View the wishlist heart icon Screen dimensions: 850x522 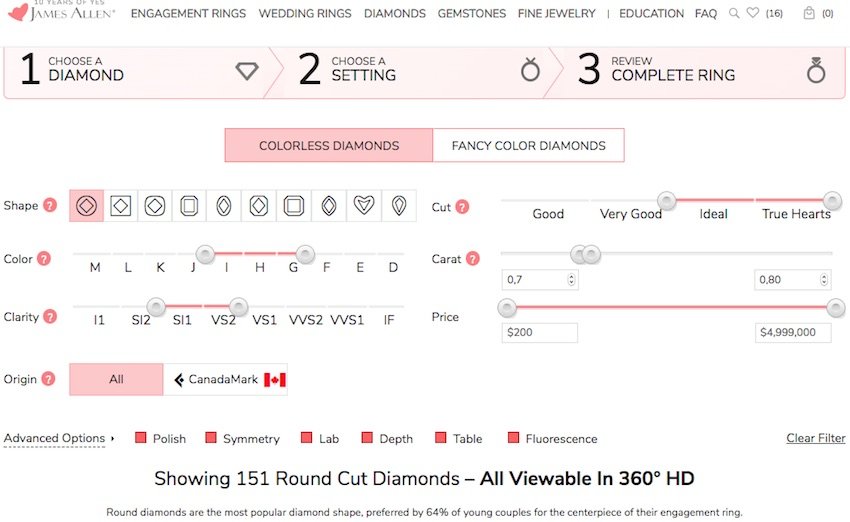pyautogui.click(x=753, y=12)
